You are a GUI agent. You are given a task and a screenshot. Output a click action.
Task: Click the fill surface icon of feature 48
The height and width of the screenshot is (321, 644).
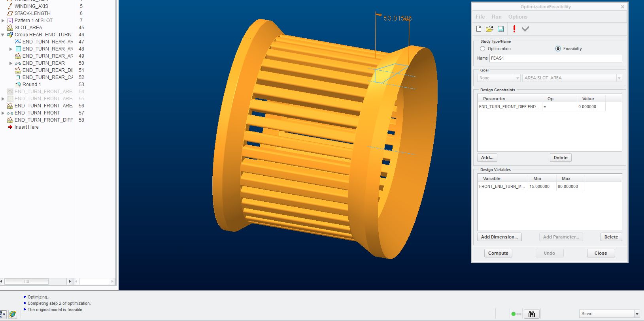(18, 49)
